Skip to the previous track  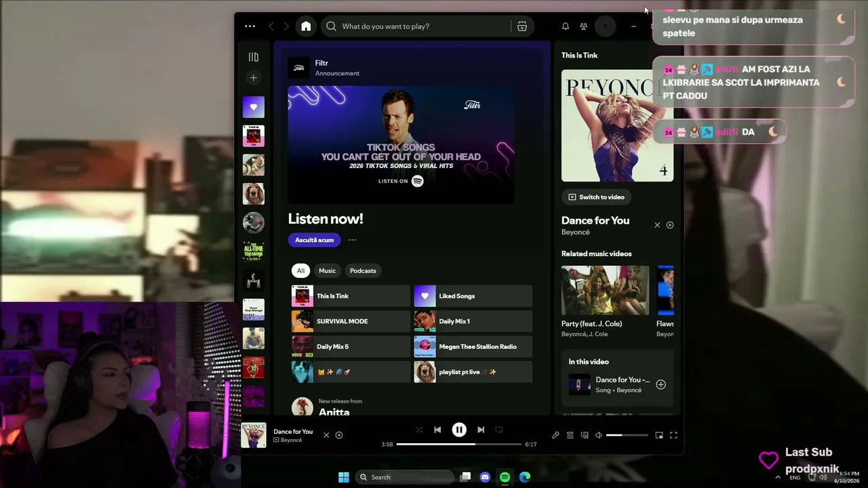(437, 430)
